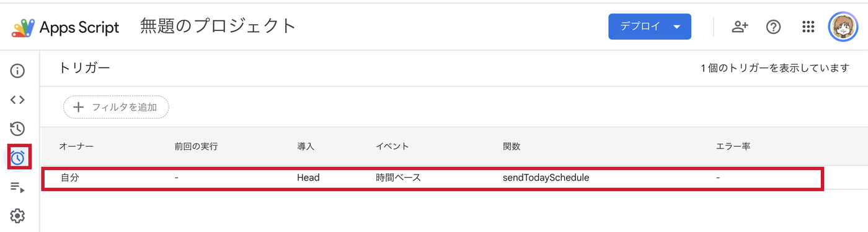The width and height of the screenshot is (868, 232).
Task: Rename project title 無題のプロジェクト
Action: click(x=218, y=26)
